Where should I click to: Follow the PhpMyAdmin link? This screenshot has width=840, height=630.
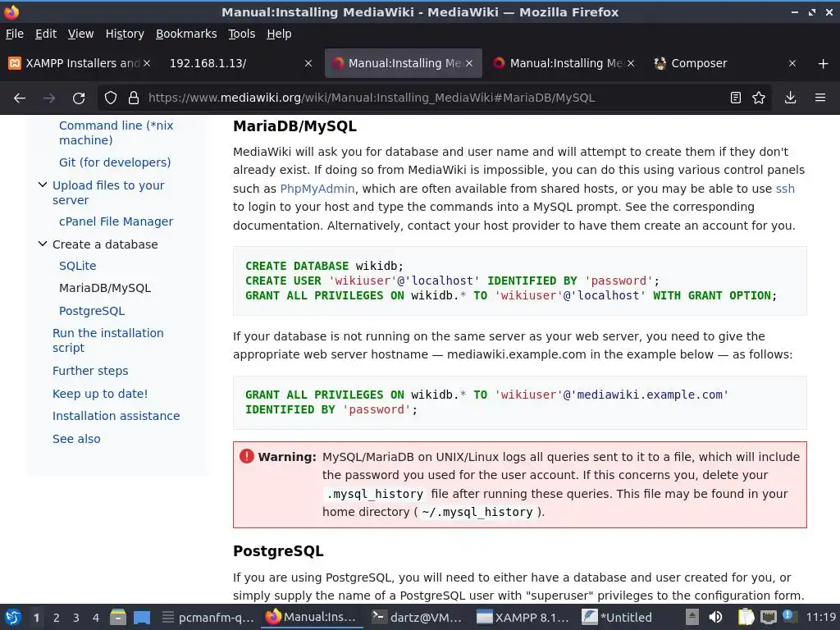click(x=317, y=189)
